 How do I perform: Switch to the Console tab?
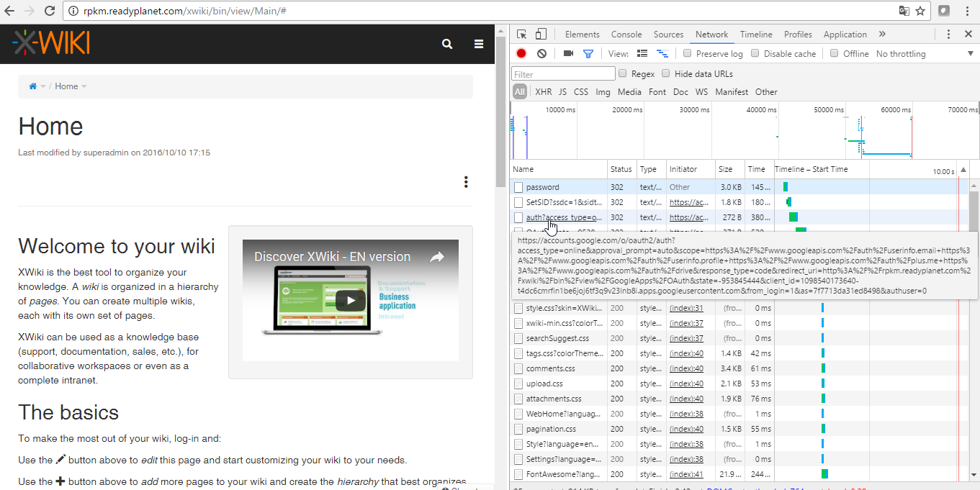pyautogui.click(x=626, y=35)
